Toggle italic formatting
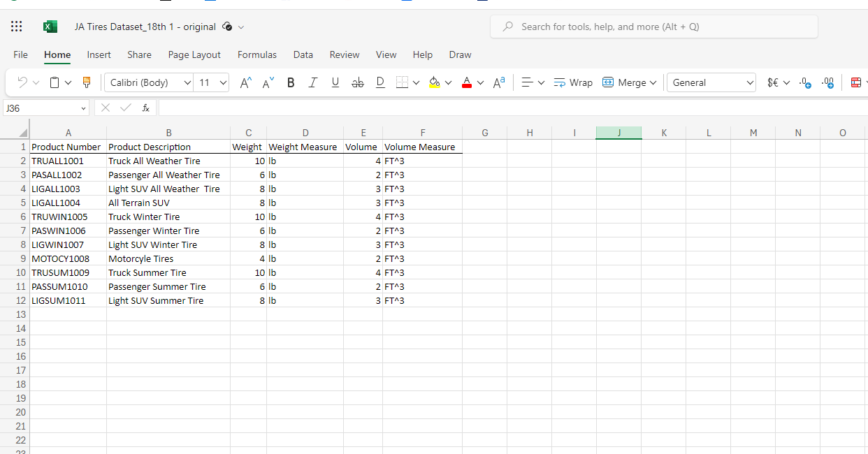This screenshot has width=868, height=454. (x=313, y=82)
